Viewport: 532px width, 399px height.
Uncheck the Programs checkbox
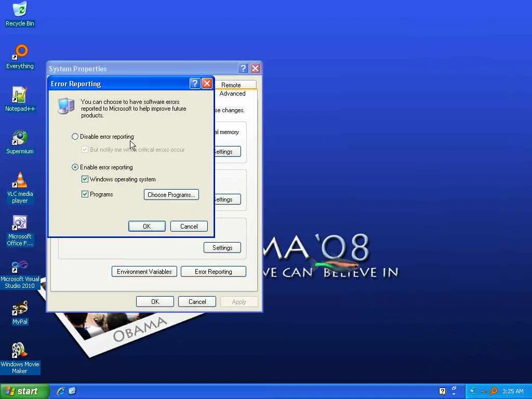[x=85, y=194]
